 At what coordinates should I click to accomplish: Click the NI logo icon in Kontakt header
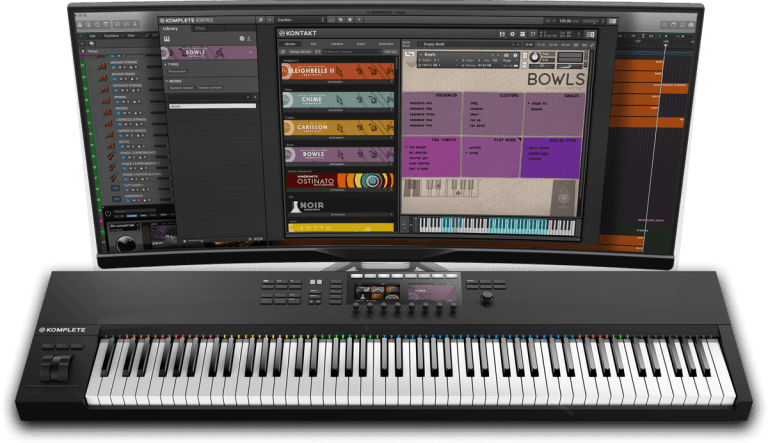point(282,33)
